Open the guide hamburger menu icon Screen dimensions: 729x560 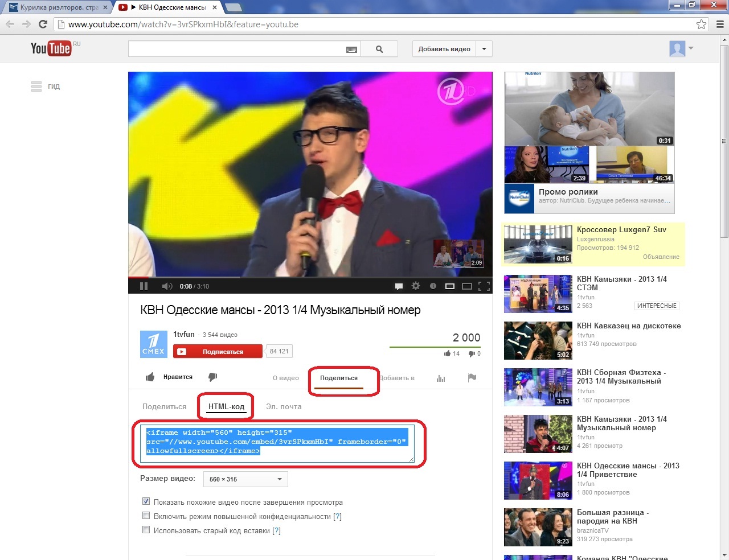tap(36, 87)
